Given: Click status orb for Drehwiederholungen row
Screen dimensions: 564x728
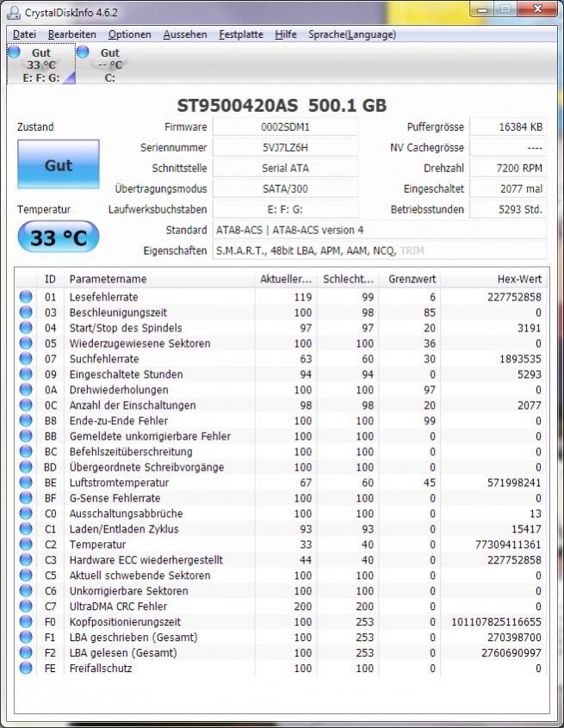Looking at the screenshot, I should [x=26, y=389].
